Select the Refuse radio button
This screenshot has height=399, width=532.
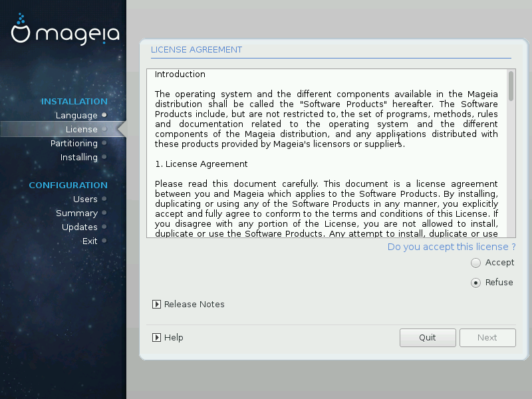click(x=475, y=283)
